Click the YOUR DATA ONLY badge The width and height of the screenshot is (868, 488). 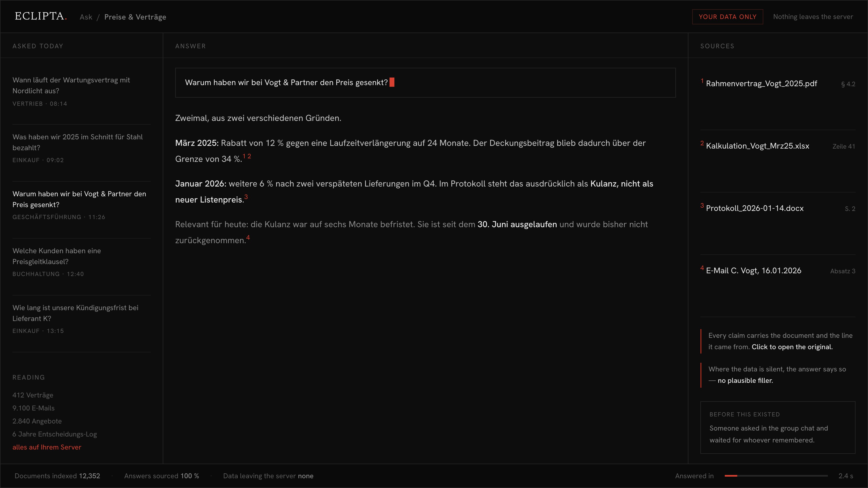point(727,17)
